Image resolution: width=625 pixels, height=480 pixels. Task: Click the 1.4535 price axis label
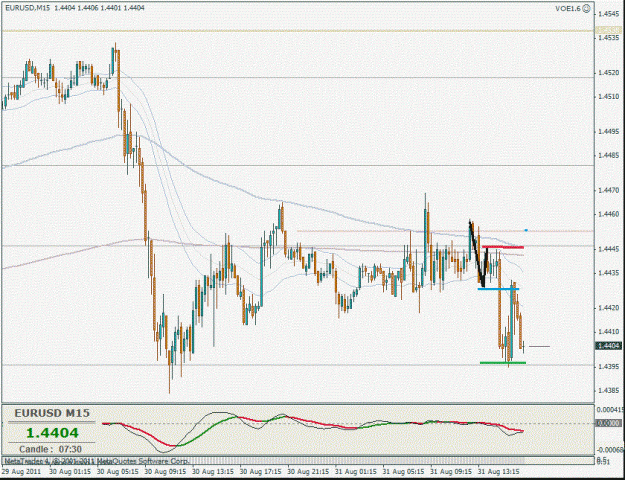[x=608, y=38]
